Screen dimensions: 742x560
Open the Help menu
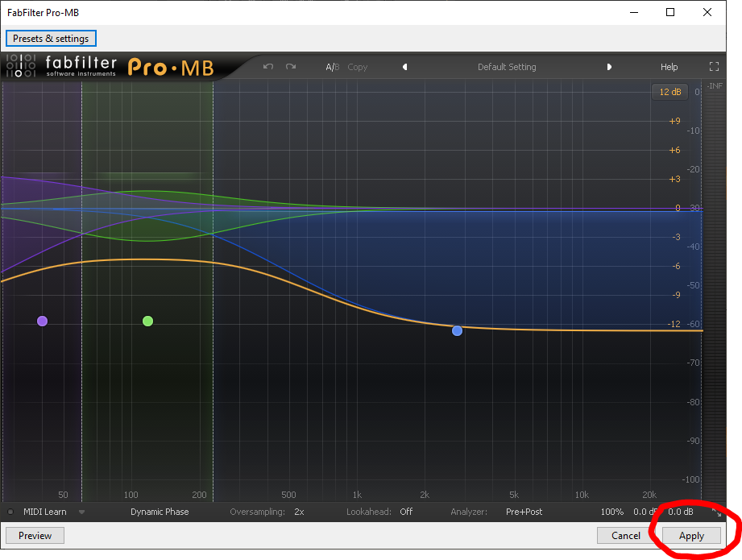pos(669,67)
